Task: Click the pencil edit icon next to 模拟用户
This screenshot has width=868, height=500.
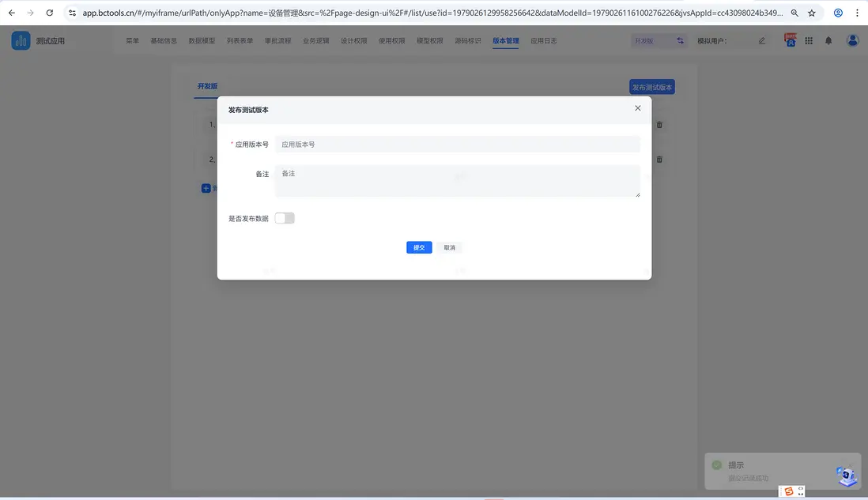Action: pos(762,40)
